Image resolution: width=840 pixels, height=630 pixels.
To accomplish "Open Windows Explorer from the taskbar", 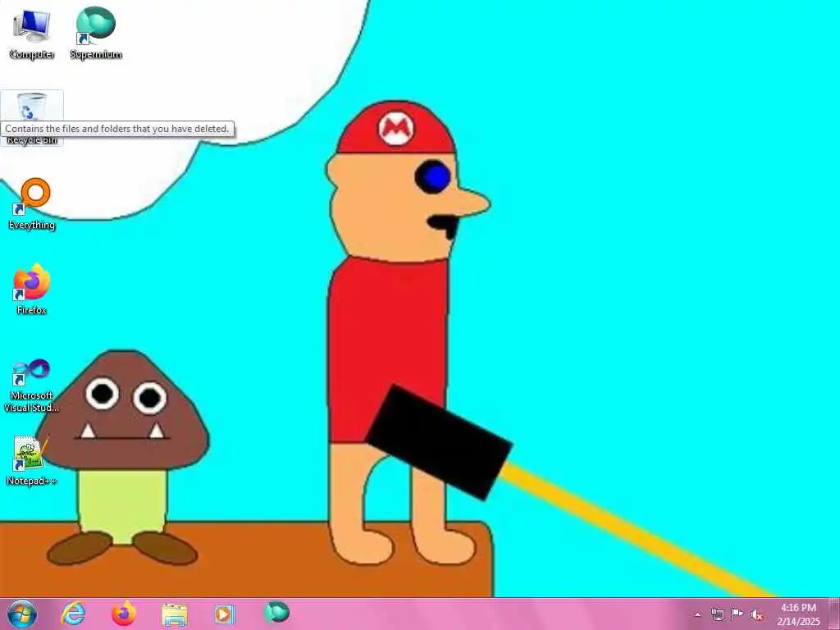I will tap(175, 615).
